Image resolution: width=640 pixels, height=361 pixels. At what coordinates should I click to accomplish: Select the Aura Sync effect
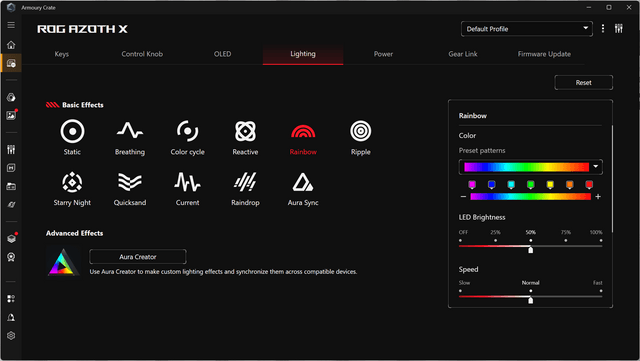303,188
